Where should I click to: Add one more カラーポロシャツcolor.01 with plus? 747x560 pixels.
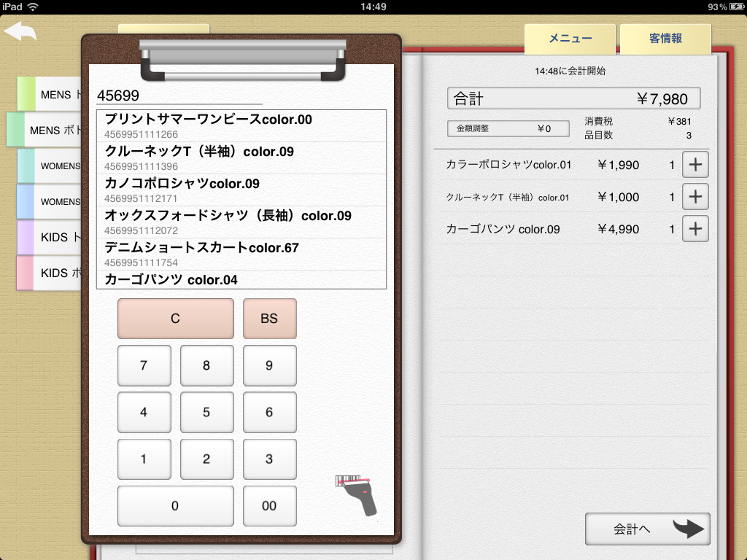click(x=695, y=165)
